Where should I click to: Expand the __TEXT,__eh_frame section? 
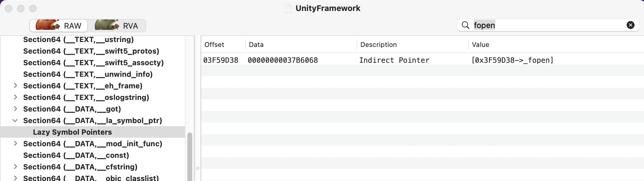pyautogui.click(x=15, y=86)
